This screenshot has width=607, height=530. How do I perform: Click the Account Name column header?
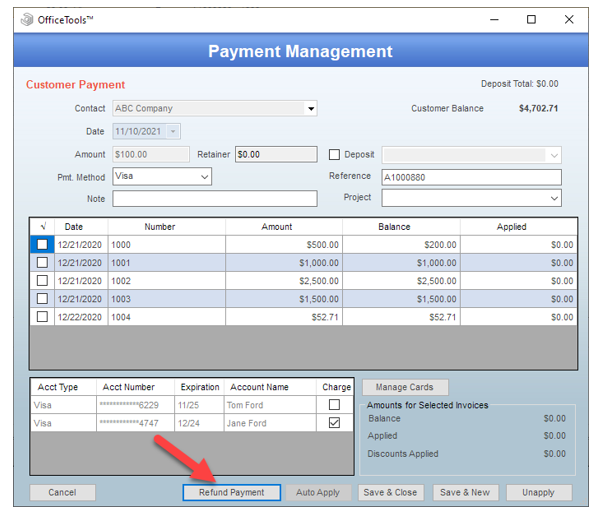270,387
